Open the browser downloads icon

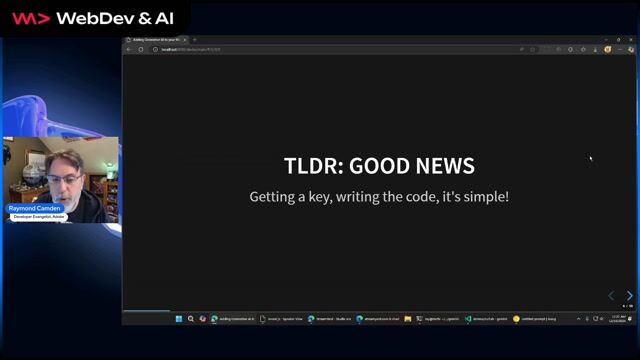596,49
